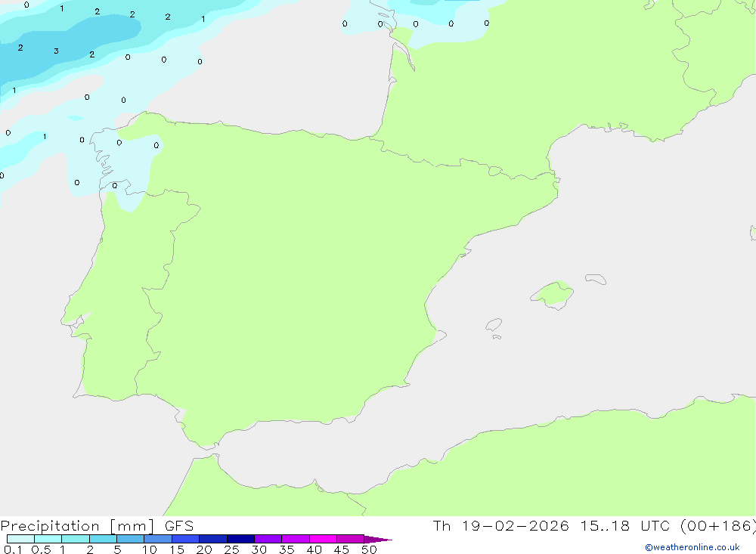The width and height of the screenshot is (756, 554).
Task: Click the '3' precipitation value on the map
Action: (x=57, y=51)
